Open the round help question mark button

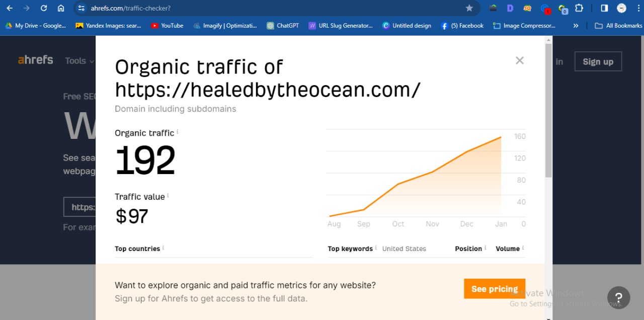point(618,297)
